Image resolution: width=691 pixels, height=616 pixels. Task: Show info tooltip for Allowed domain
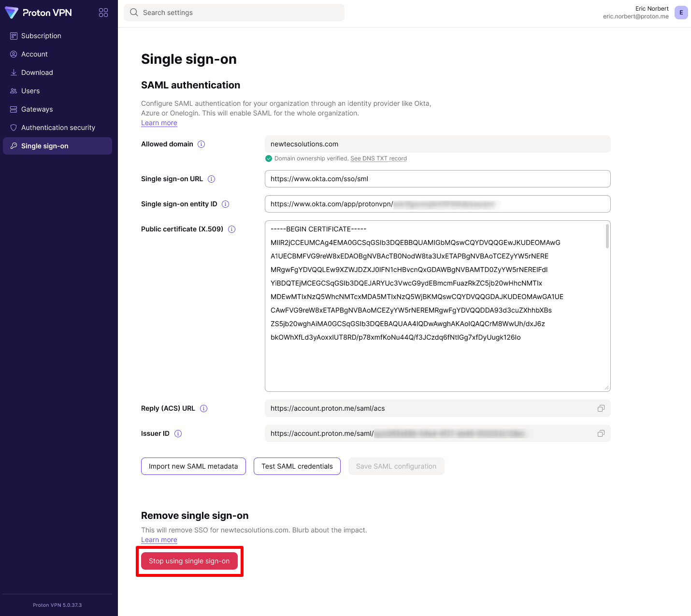(202, 144)
